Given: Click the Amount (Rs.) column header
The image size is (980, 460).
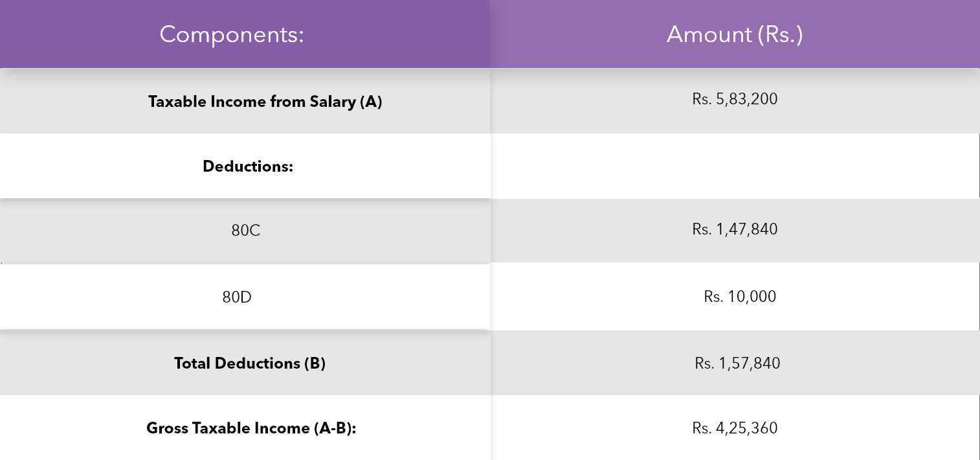Looking at the screenshot, I should point(735,34).
